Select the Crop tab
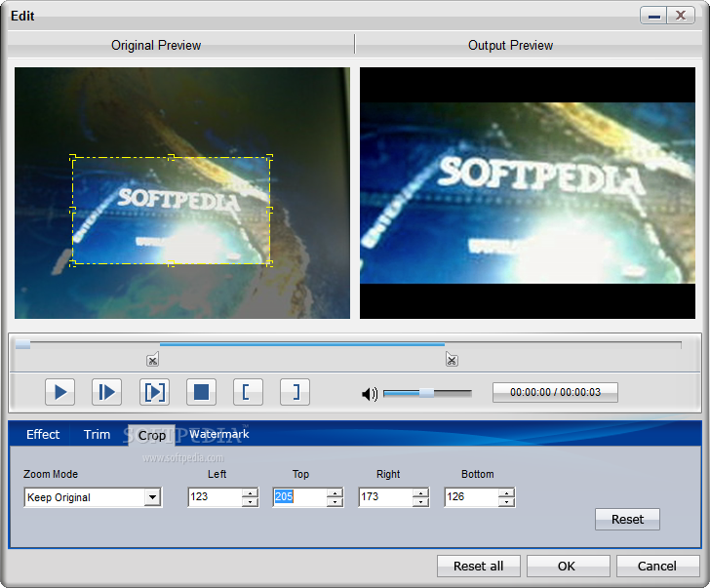This screenshot has height=588, width=710. tap(152, 436)
